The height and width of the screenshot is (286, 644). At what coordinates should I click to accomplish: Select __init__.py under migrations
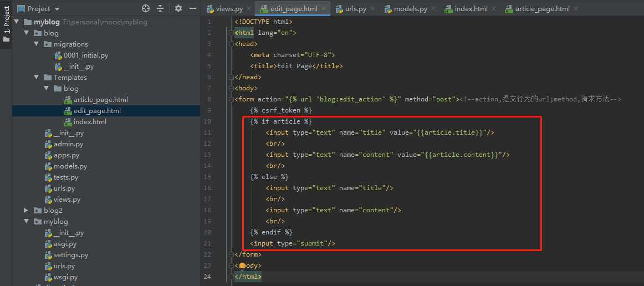coord(79,66)
